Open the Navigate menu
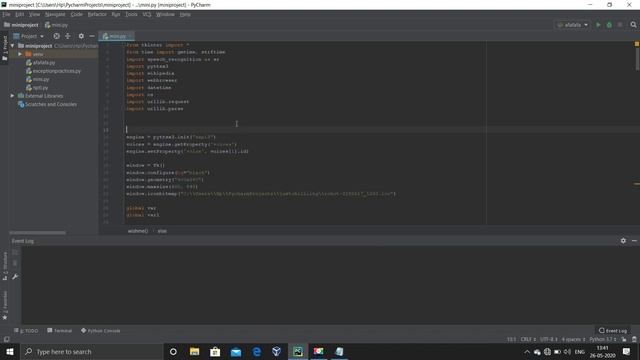This screenshot has height=360, width=640. coord(55,14)
